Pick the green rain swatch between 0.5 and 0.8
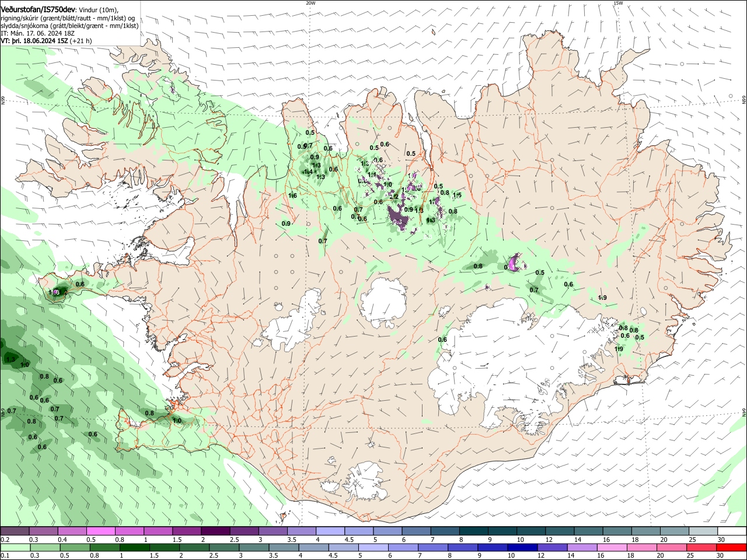Image resolution: width=747 pixels, height=560 pixels. (x=75, y=548)
